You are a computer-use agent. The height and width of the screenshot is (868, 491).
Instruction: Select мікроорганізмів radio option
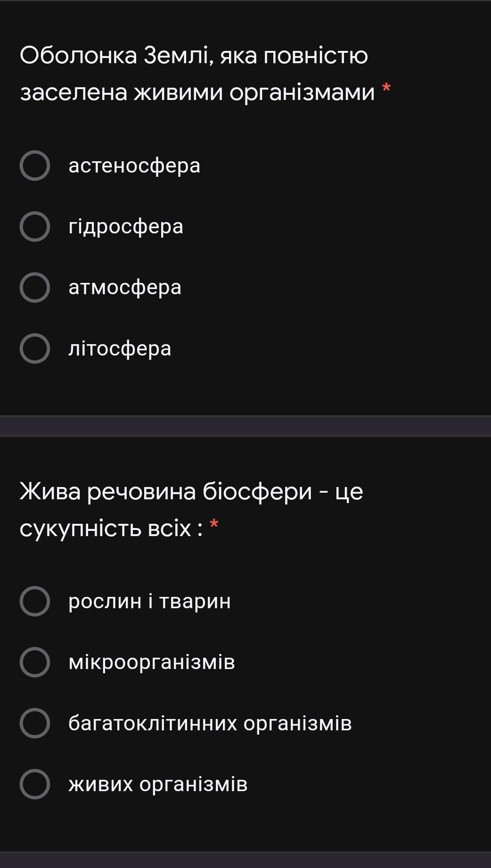(35, 662)
